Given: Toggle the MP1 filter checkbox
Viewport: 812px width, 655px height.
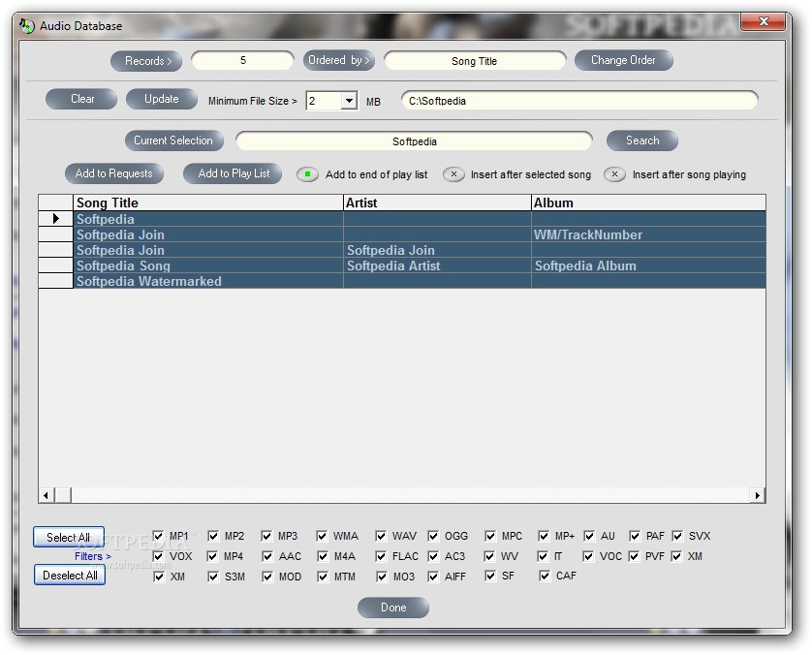Looking at the screenshot, I should click(159, 536).
